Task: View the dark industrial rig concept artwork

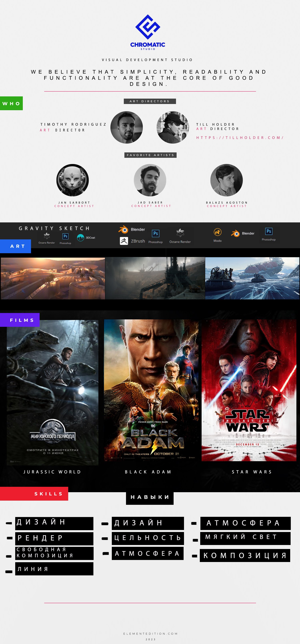Action: pyautogui.click(x=155, y=278)
